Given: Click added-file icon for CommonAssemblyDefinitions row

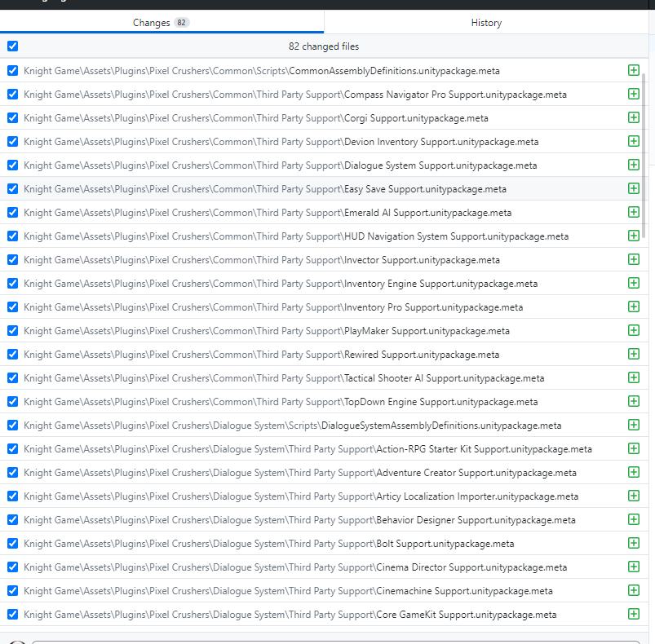Looking at the screenshot, I should (x=634, y=70).
